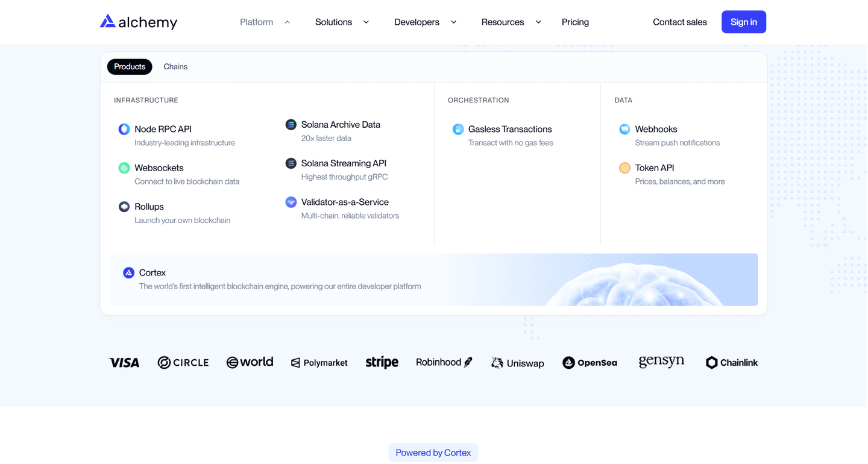Screen dimensions: 868x464
Task: Open the Resources nav menu
Action: [503, 22]
